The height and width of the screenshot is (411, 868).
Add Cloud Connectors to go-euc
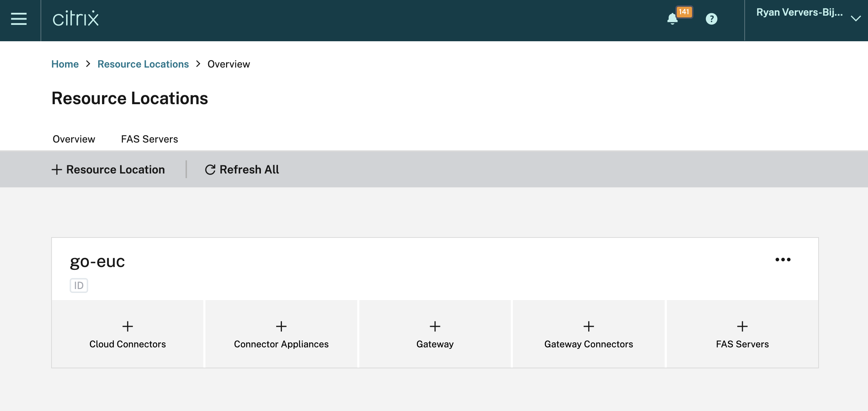click(128, 334)
